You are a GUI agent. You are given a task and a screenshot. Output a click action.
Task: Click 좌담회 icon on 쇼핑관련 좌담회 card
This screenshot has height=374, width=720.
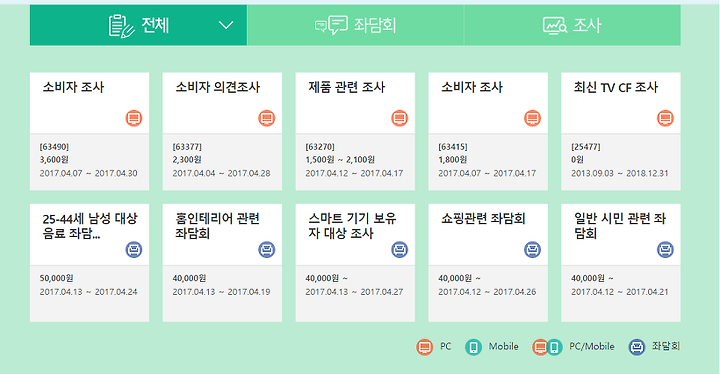[x=533, y=249]
